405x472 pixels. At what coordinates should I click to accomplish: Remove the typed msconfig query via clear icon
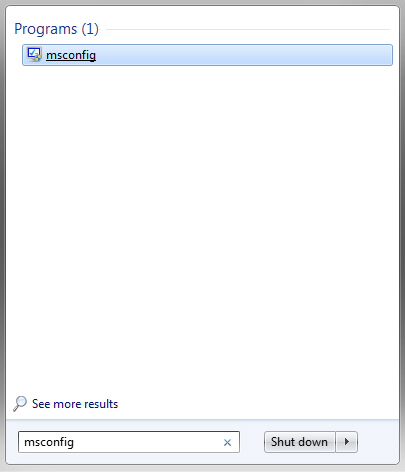click(227, 442)
